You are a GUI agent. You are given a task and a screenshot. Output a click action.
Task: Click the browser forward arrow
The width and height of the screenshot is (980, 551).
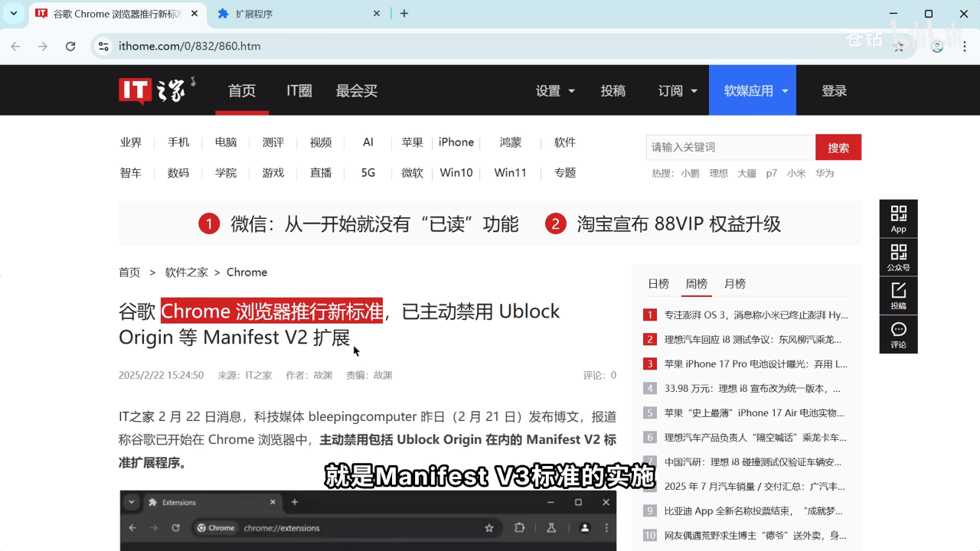pyautogui.click(x=43, y=46)
